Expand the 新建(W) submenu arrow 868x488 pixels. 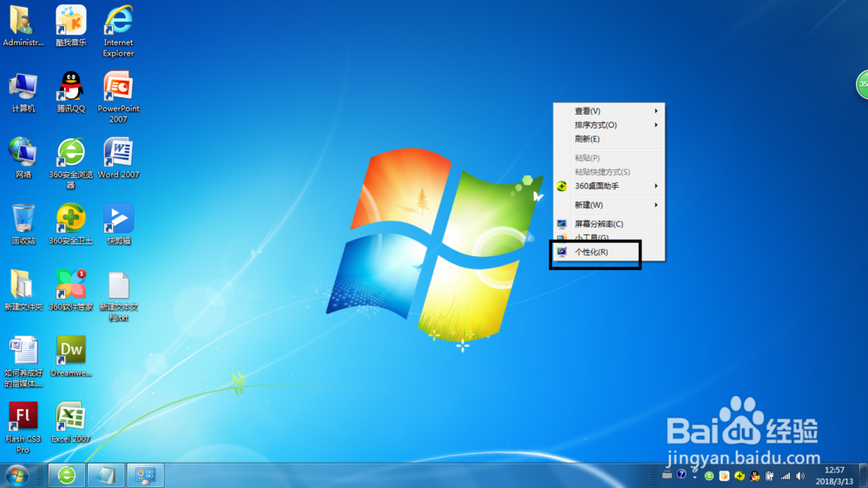(656, 205)
